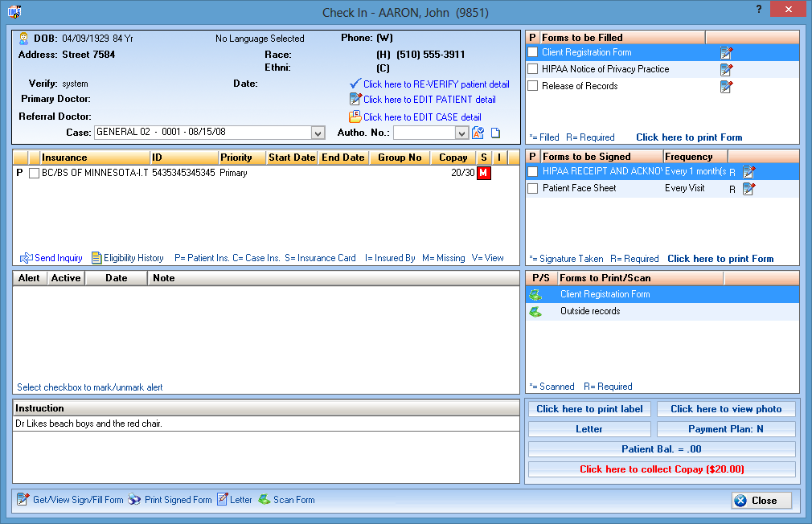
Task: Click here to EDIT CASE detail
Action: (422, 117)
